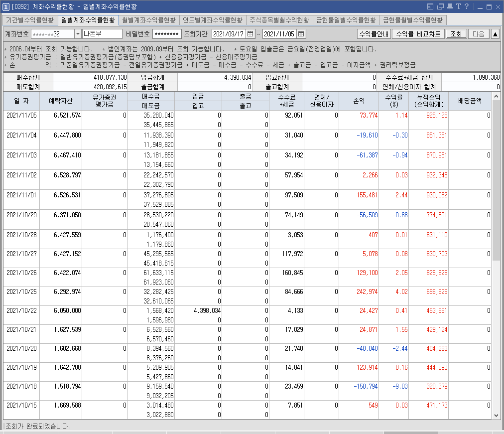Click the account number field ****-**32
The height and width of the screenshot is (434, 504).
click(53, 34)
